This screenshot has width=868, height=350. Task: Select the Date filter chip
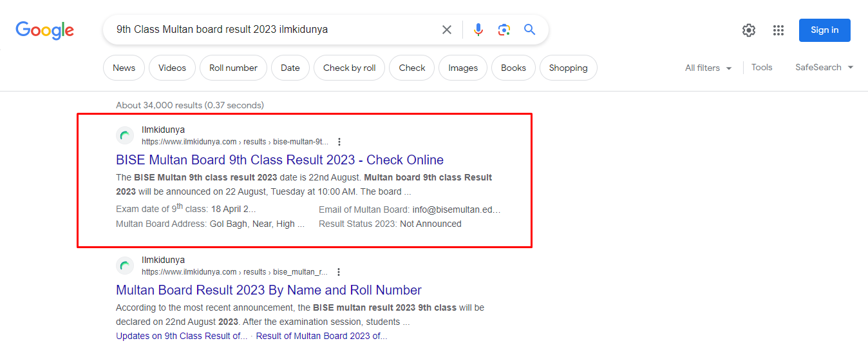tap(290, 68)
